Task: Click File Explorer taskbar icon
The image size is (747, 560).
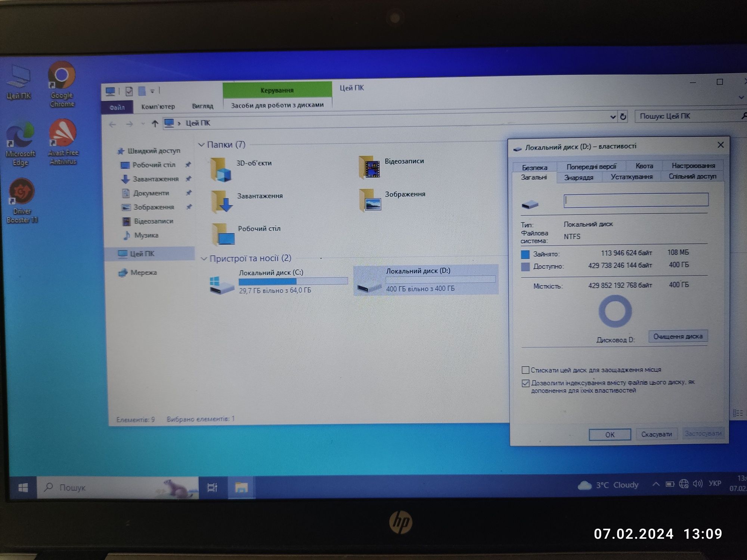Action: tap(241, 487)
